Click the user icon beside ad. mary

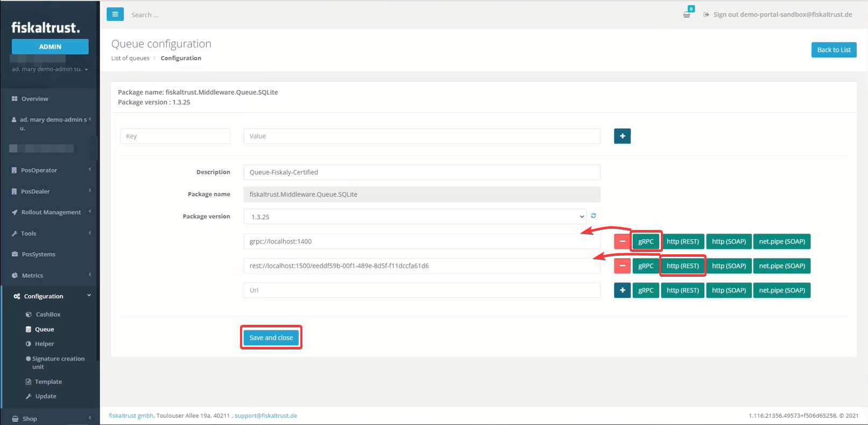point(14,120)
